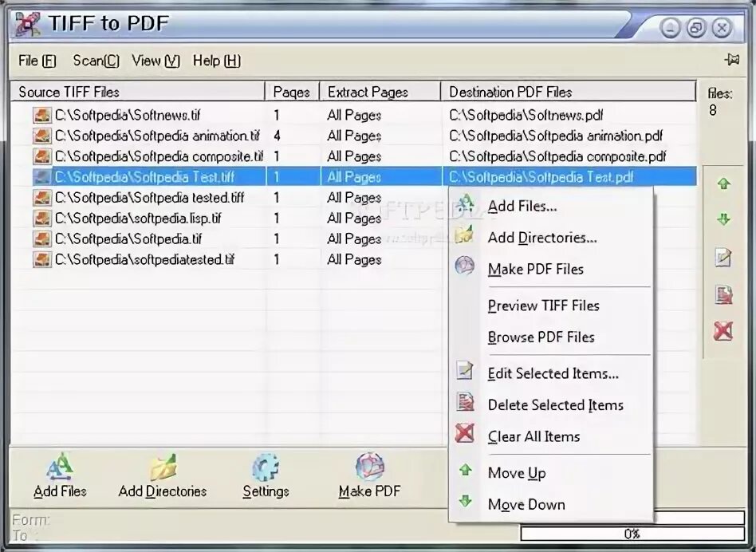Image resolution: width=756 pixels, height=552 pixels.
Task: Select the Softpedia animation.tif source file
Action: tap(157, 136)
